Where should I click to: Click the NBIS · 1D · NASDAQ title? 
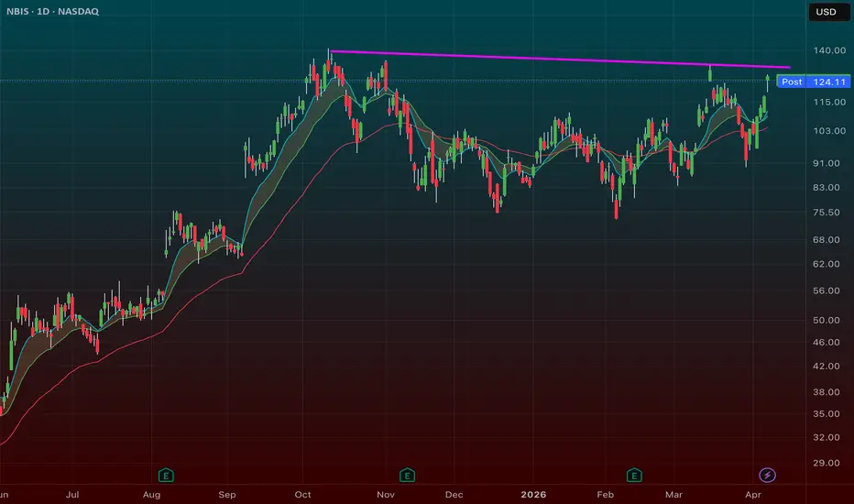[x=53, y=11]
